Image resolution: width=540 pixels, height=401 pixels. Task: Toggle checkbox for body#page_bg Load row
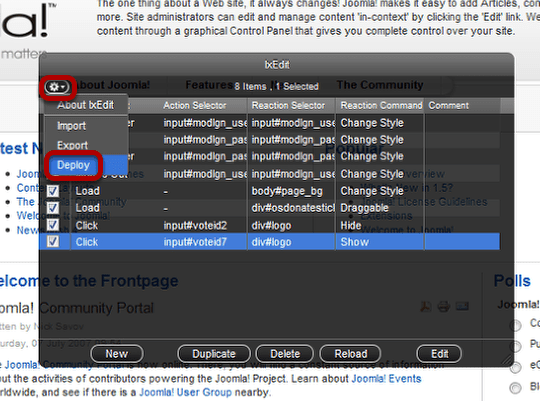(x=53, y=191)
